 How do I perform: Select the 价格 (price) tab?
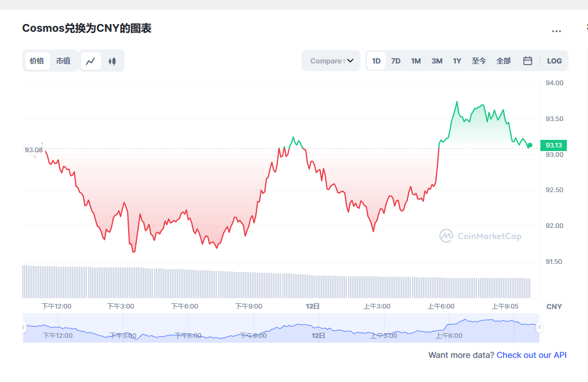[37, 61]
